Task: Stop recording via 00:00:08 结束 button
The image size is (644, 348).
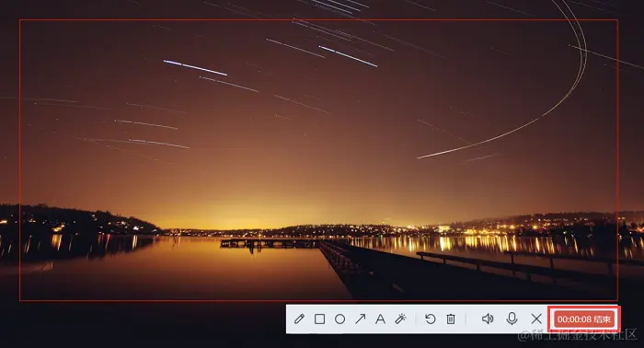Action: 584,319
